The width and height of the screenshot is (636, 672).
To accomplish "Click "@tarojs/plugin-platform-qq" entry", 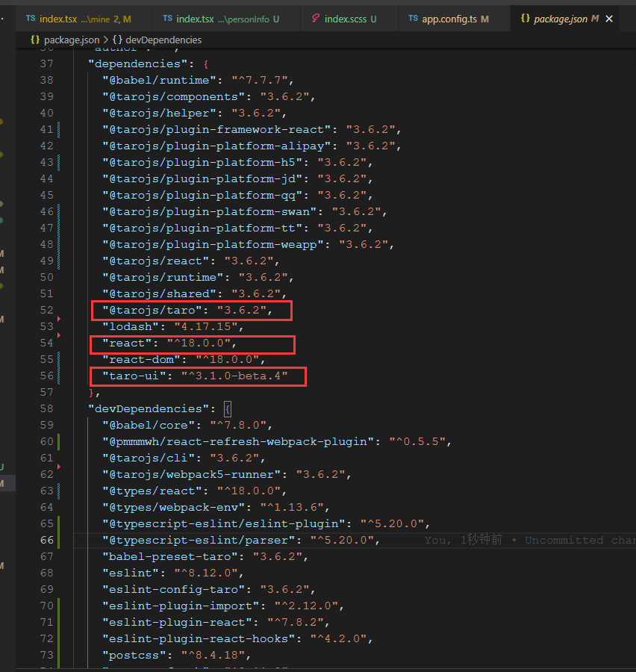I will pos(237,196).
